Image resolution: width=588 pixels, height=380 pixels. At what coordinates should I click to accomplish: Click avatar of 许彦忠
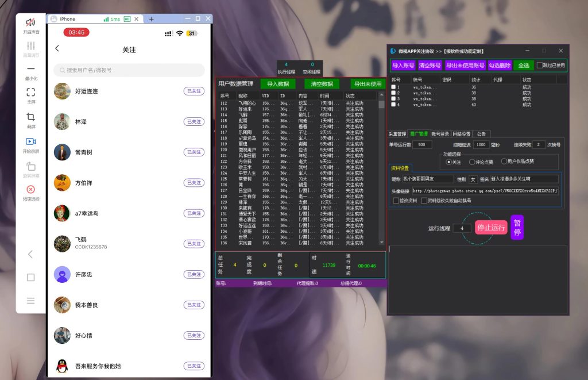coord(62,274)
